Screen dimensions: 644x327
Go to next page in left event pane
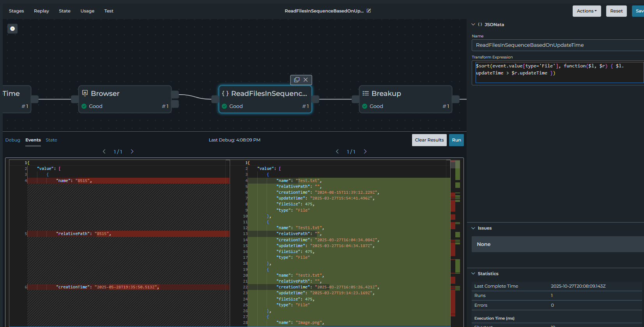point(132,152)
